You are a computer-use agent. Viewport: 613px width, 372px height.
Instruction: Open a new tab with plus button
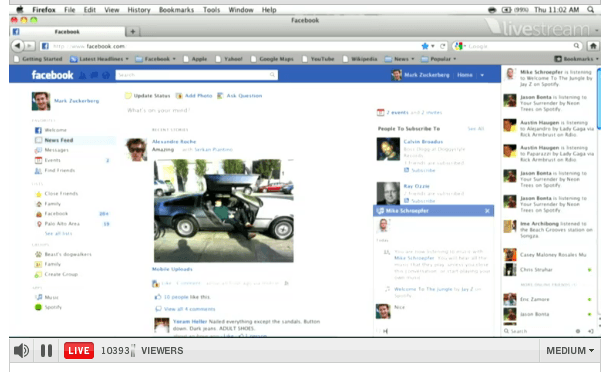(133, 32)
